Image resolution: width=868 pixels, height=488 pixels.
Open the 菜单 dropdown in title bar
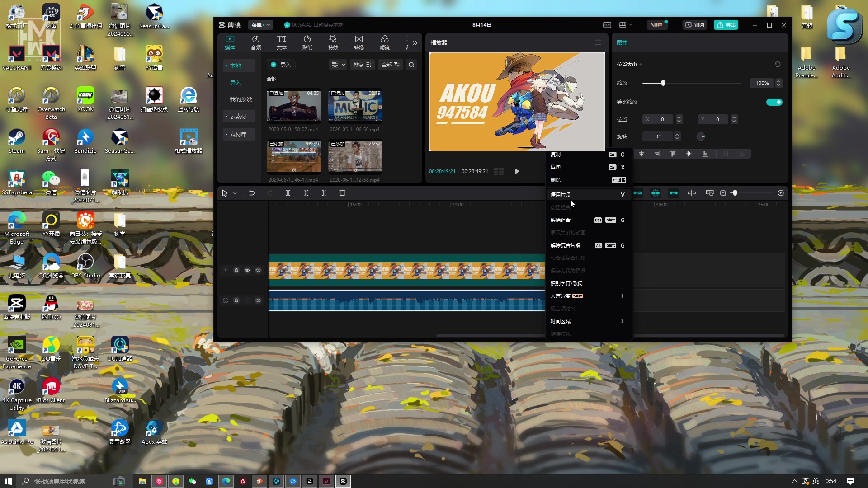[x=260, y=25]
